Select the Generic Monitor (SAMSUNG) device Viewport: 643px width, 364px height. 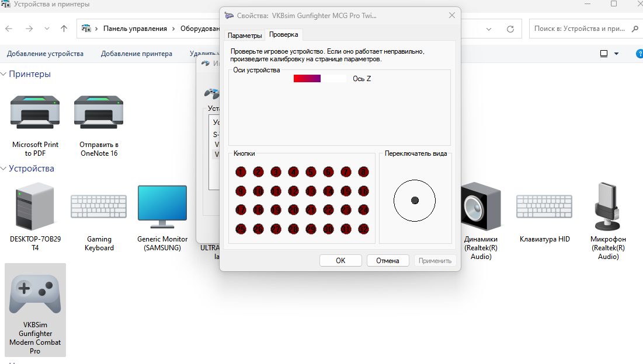(162, 206)
